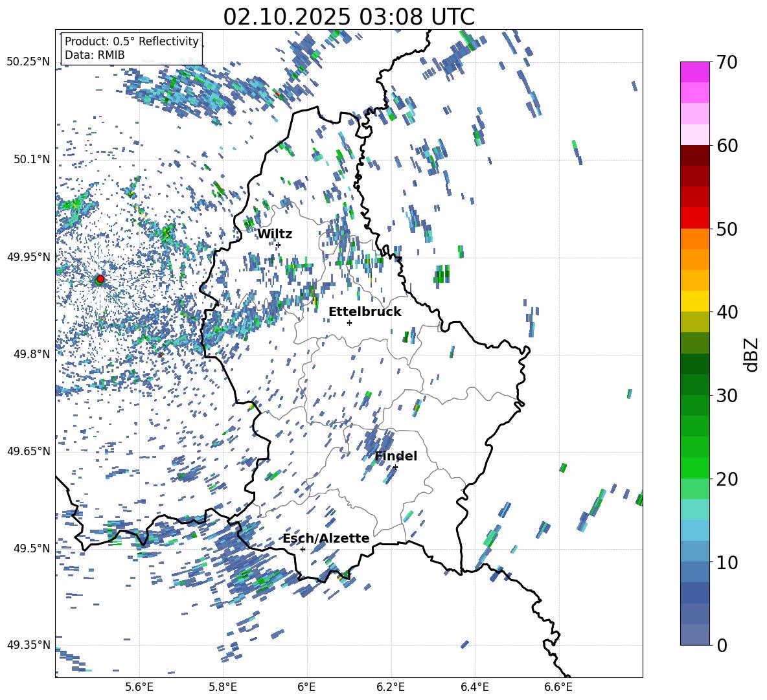The width and height of the screenshot is (767, 700).
Task: Click the 6°E longitude label
Action: coord(306,687)
